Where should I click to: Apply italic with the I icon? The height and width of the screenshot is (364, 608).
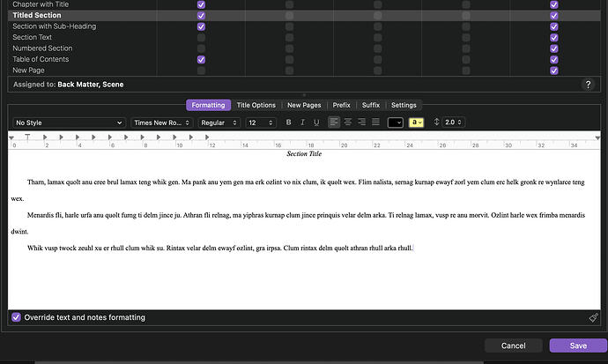[x=302, y=123]
